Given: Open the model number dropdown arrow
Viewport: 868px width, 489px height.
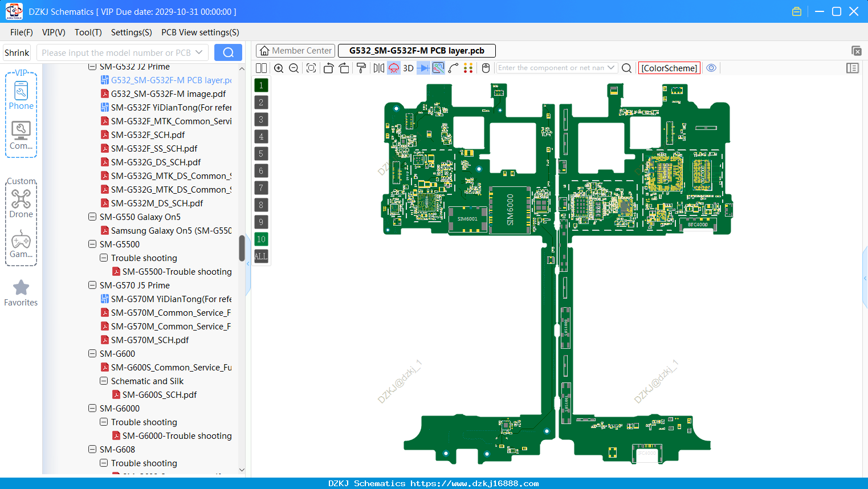Looking at the screenshot, I should (x=199, y=52).
